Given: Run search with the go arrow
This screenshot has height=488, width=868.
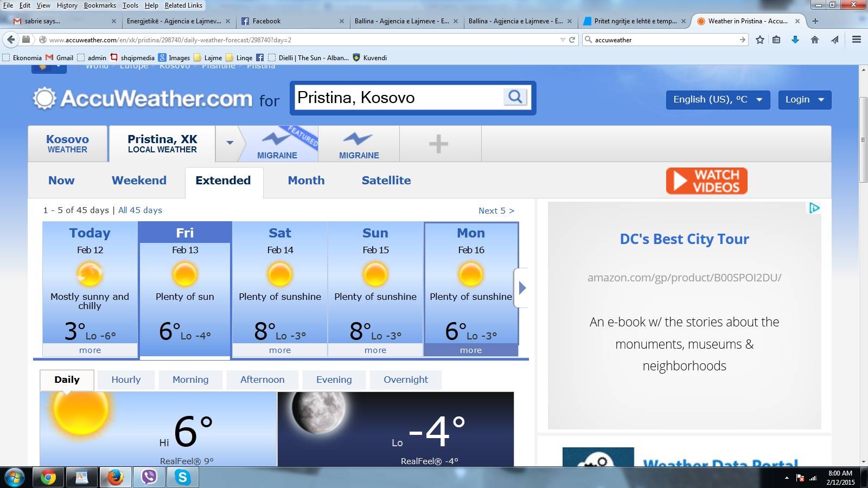Looking at the screenshot, I should pyautogui.click(x=742, y=40).
